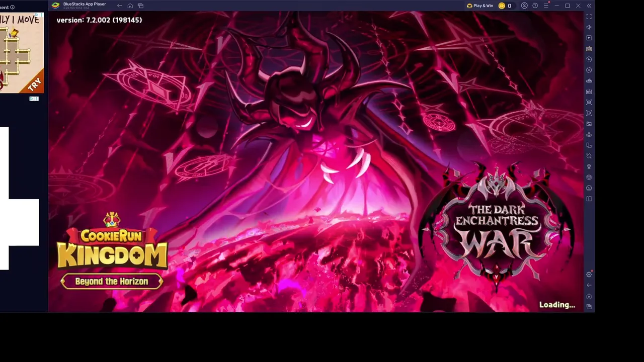Image resolution: width=644 pixels, height=362 pixels.
Task: Toggle the cursor lock icon in the sidebar
Action: (589, 38)
